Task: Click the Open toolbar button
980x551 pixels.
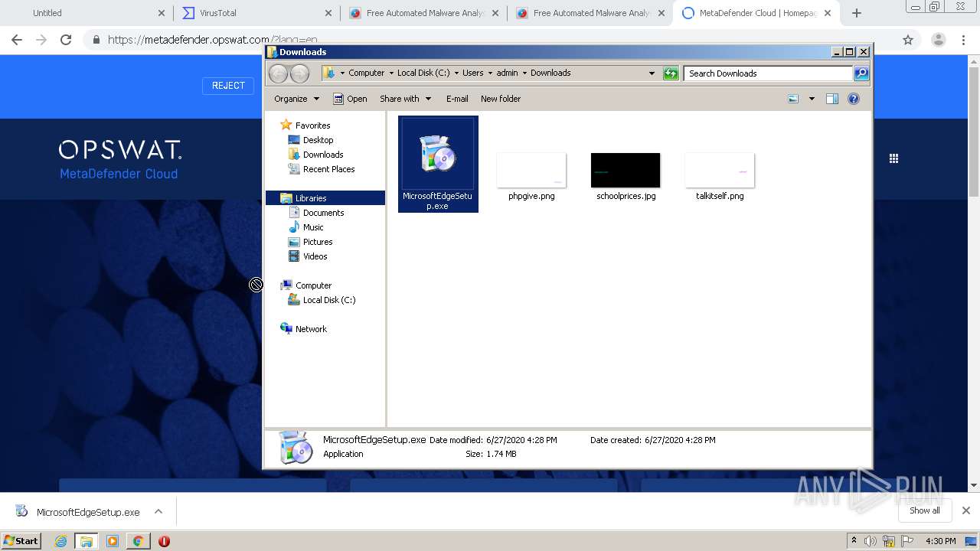Action: coord(350,99)
